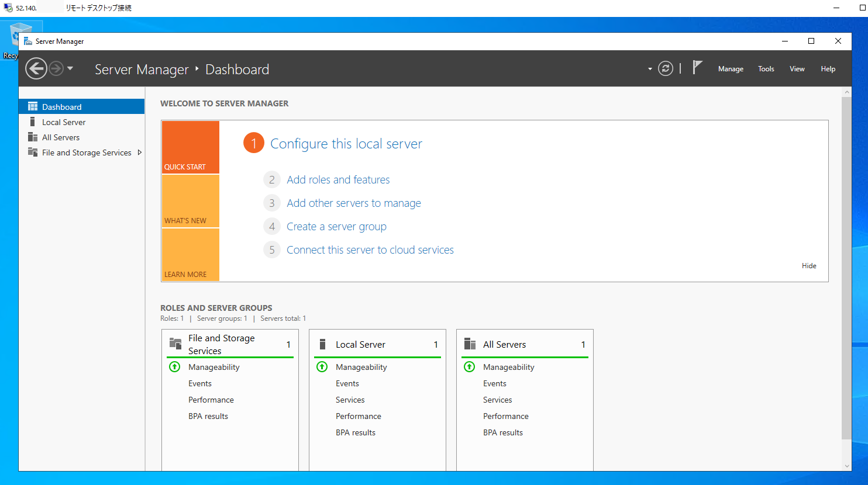Expand the File and Storage Services arrow
868x485 pixels.
pyautogui.click(x=139, y=153)
